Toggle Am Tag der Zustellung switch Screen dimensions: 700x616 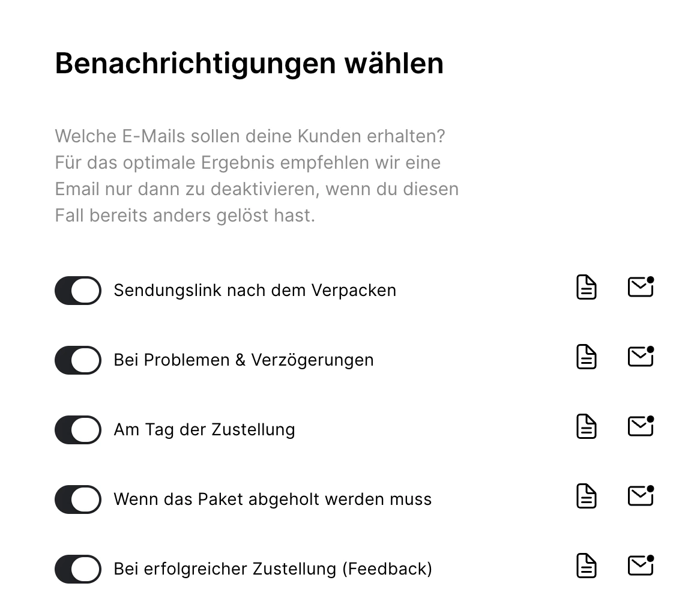(78, 430)
